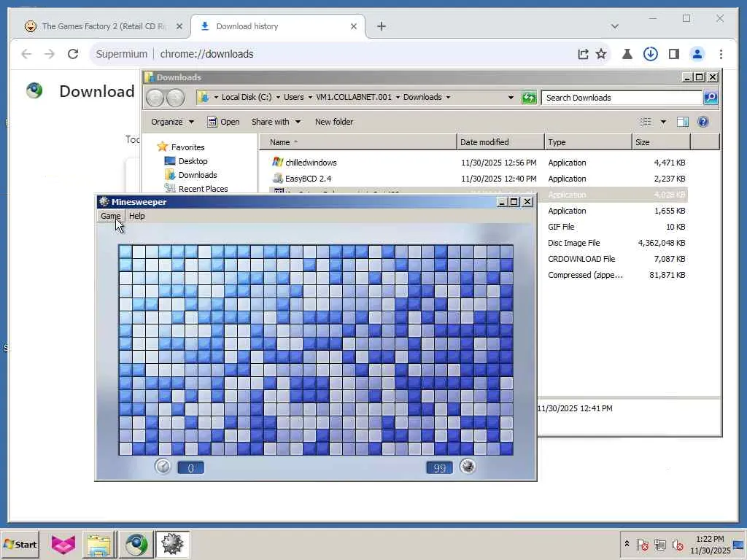Expand the arrow after Downloads breadcrumb
The width and height of the screenshot is (747, 560).
448,98
